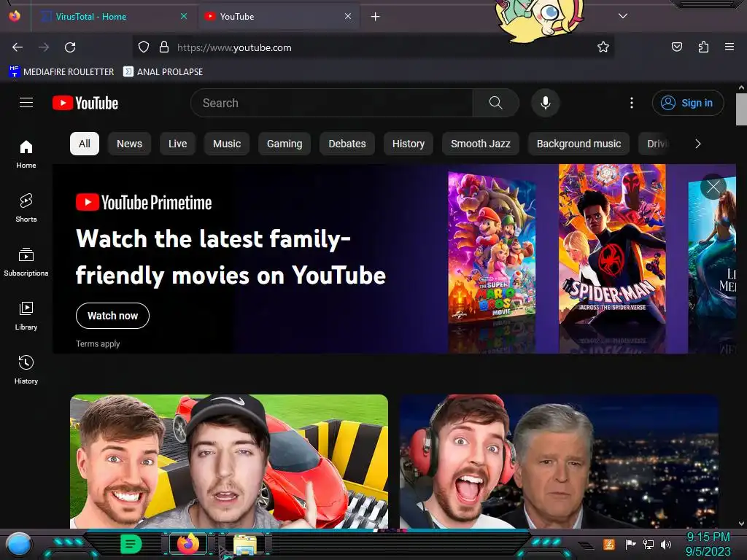
Task: Open the extensions puzzle icon
Action: 703,47
